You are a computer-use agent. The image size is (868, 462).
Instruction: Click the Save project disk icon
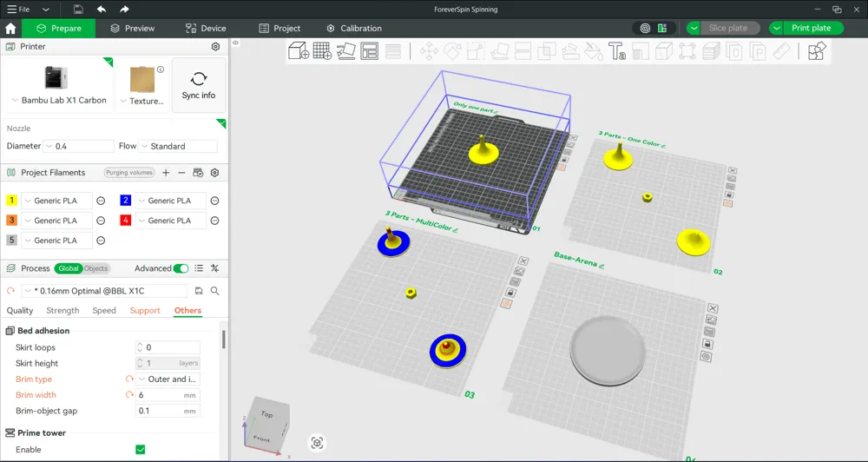[x=79, y=9]
